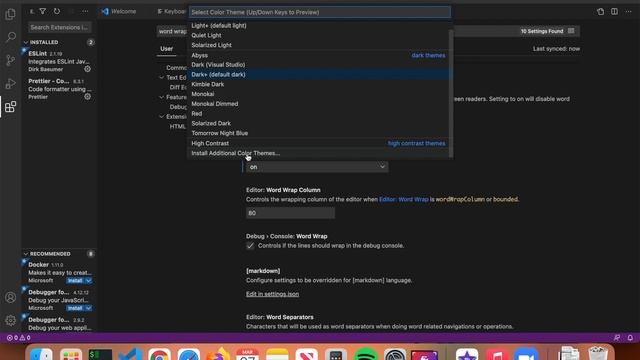640x360 pixels.
Task: Click the 'Last synced: now' text
Action: (x=556, y=49)
